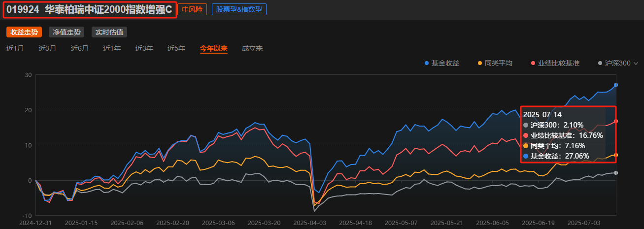Screen dimensions: 644x229
Task: Click the x-axis label 2025-01-15
Action: tap(80, 223)
